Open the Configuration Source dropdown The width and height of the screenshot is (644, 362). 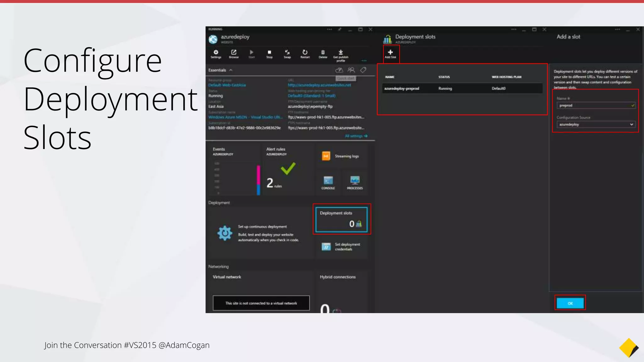596,124
